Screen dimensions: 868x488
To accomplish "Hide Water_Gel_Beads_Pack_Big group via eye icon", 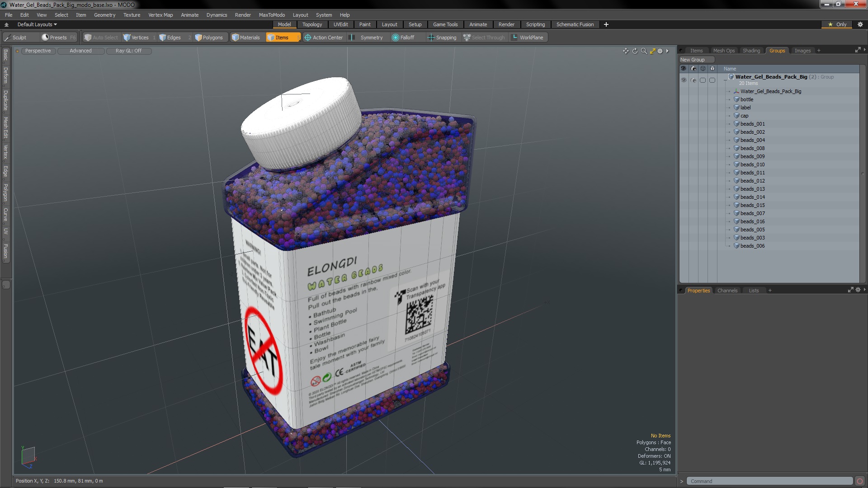I will click(x=684, y=80).
